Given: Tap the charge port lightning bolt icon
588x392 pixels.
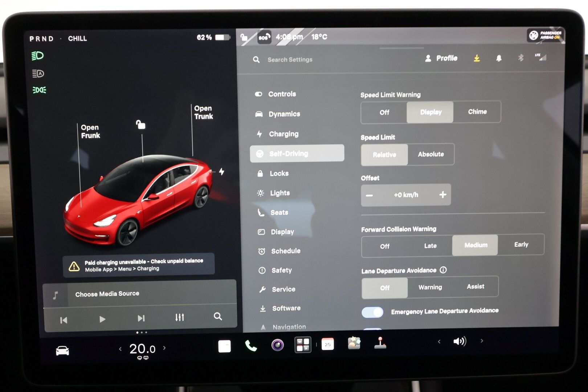Looking at the screenshot, I should tap(221, 171).
